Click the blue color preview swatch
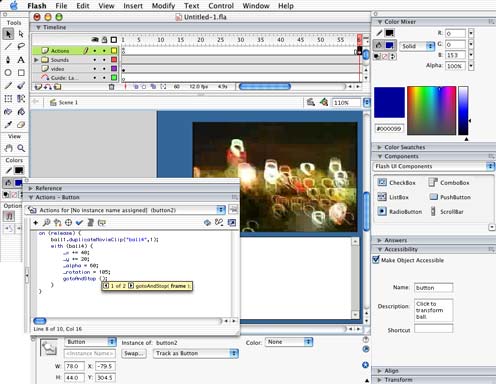The height and width of the screenshot is (384, 496). [389, 102]
